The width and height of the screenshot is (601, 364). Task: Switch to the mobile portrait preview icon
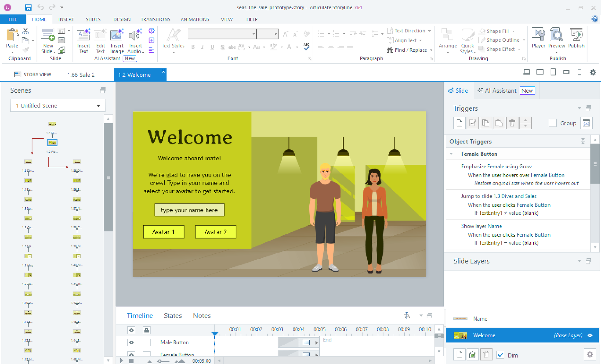[579, 72]
